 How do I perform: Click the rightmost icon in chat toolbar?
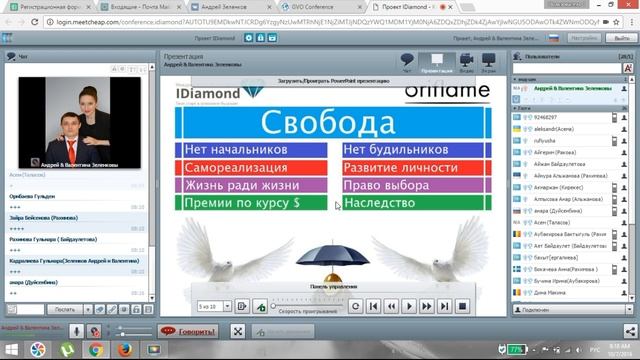[149, 309]
